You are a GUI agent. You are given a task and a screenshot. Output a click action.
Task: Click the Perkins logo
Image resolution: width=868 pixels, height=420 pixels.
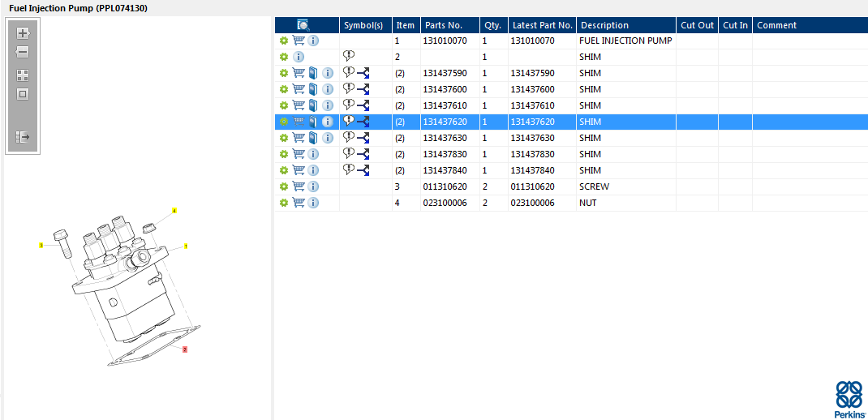pyautogui.click(x=849, y=398)
